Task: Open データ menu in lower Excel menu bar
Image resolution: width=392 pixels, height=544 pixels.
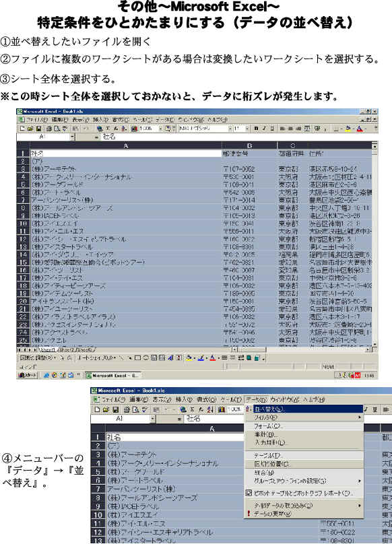Action: (x=256, y=400)
